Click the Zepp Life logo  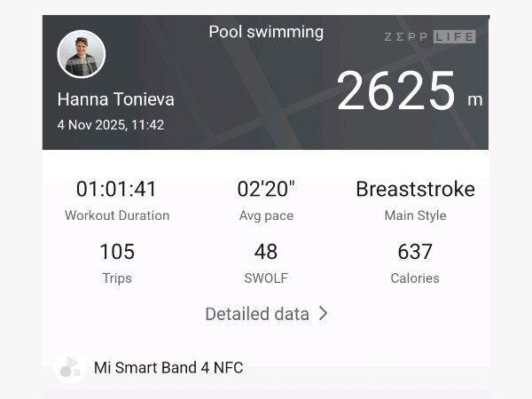430,37
